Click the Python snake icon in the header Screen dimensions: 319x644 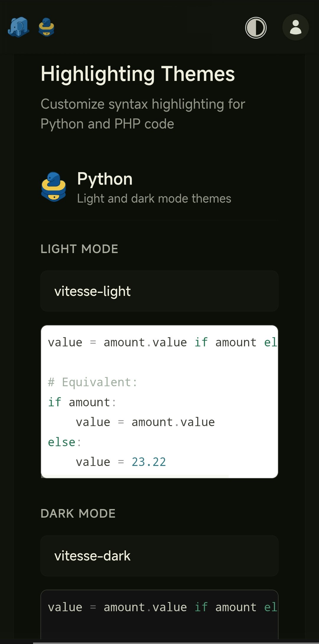(x=46, y=27)
